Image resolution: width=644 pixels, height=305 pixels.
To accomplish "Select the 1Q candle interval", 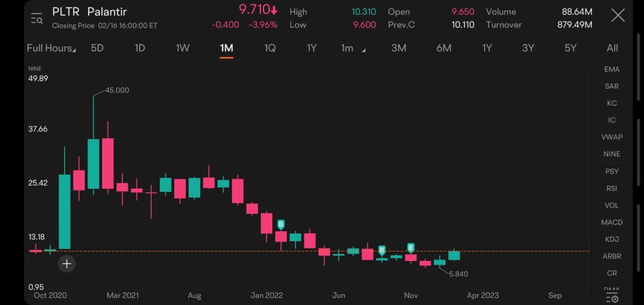I will tap(270, 48).
